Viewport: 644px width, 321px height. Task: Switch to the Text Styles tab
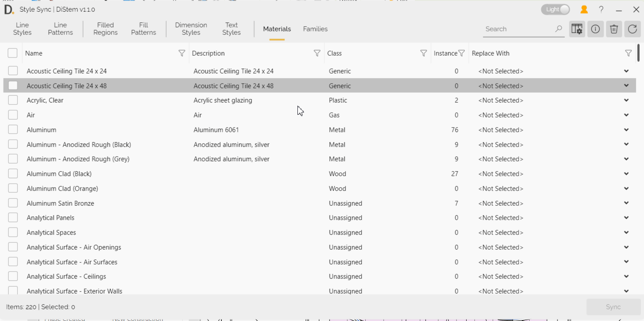tap(231, 29)
